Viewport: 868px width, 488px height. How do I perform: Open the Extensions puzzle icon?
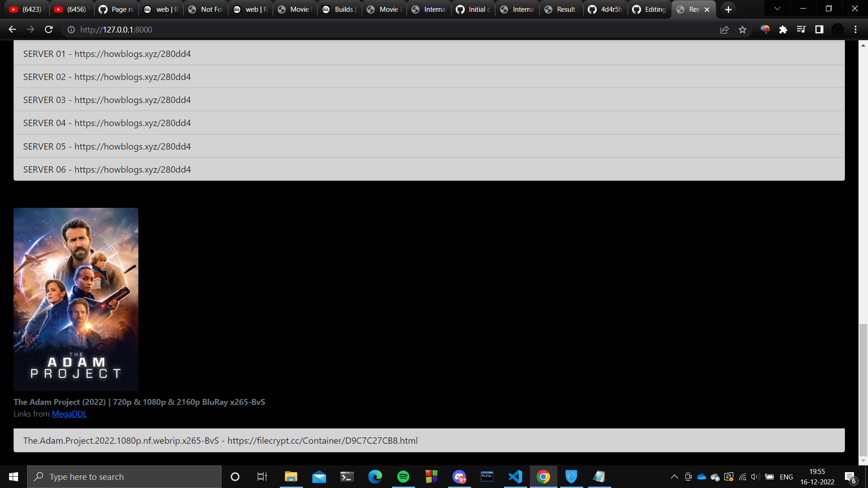[x=783, y=29]
